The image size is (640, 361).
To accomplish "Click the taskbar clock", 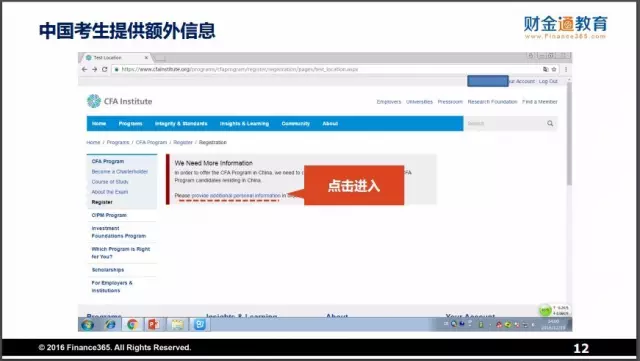I will (553, 325).
